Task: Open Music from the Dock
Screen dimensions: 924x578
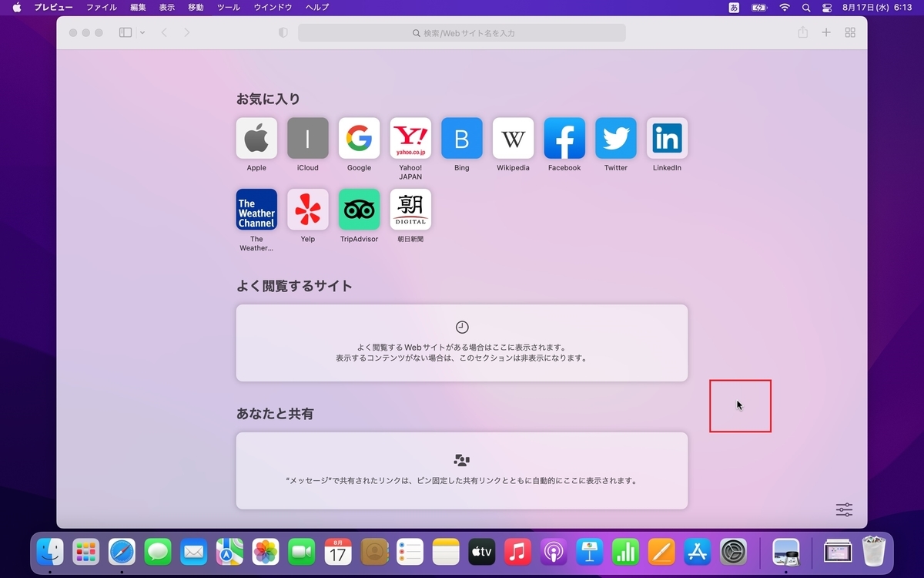Action: [x=517, y=551]
